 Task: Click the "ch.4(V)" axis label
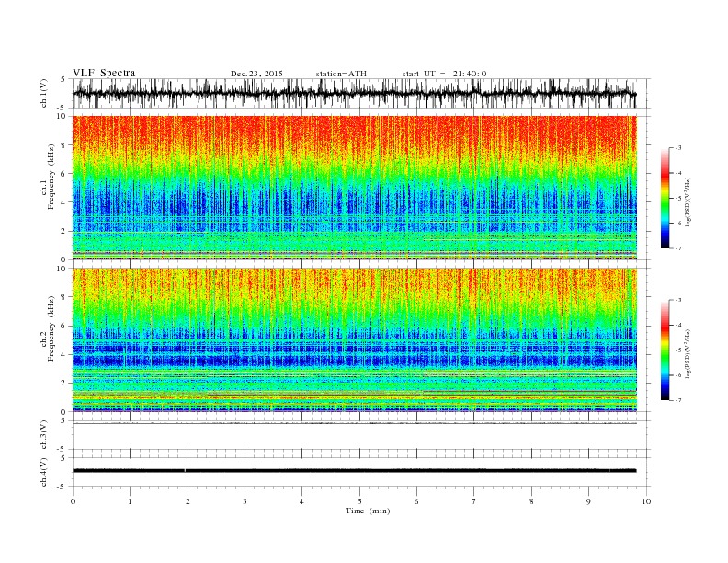pyautogui.click(x=44, y=472)
